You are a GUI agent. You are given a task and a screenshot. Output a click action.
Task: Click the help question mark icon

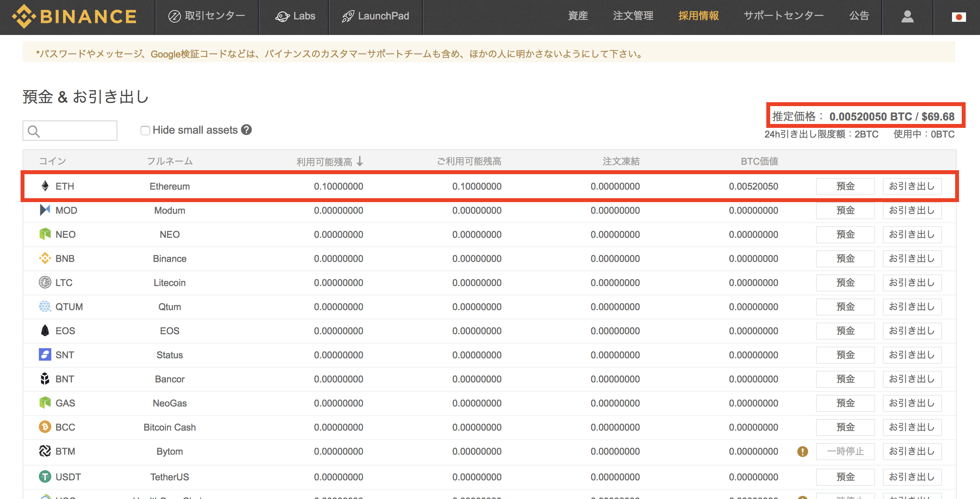pos(246,130)
